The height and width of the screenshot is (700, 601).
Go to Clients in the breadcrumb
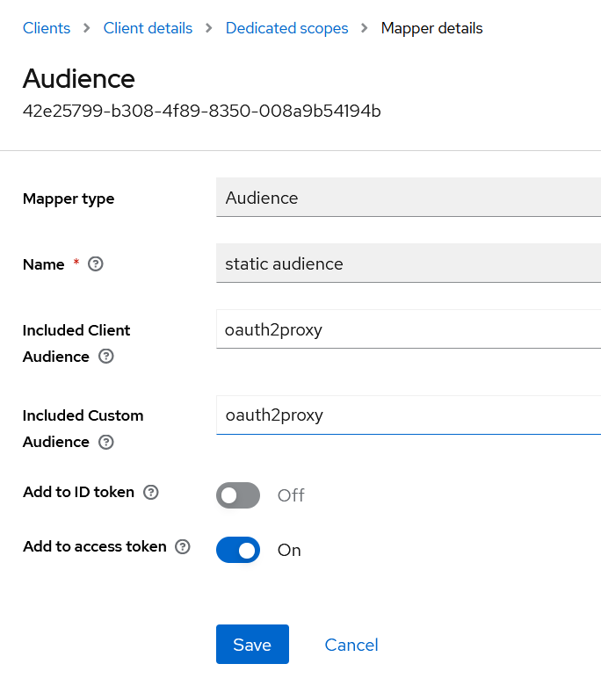point(47,28)
